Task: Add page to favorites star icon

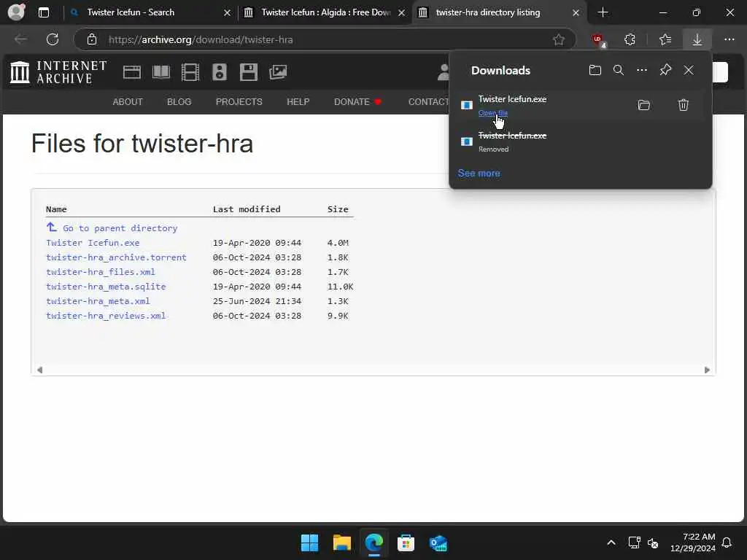Action: 558,39
